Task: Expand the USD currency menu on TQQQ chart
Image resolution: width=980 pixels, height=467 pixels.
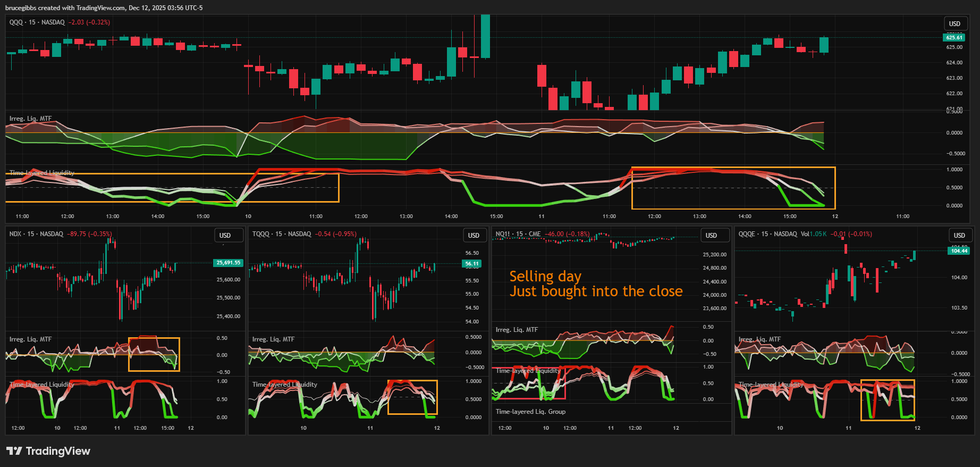Action: click(x=473, y=235)
